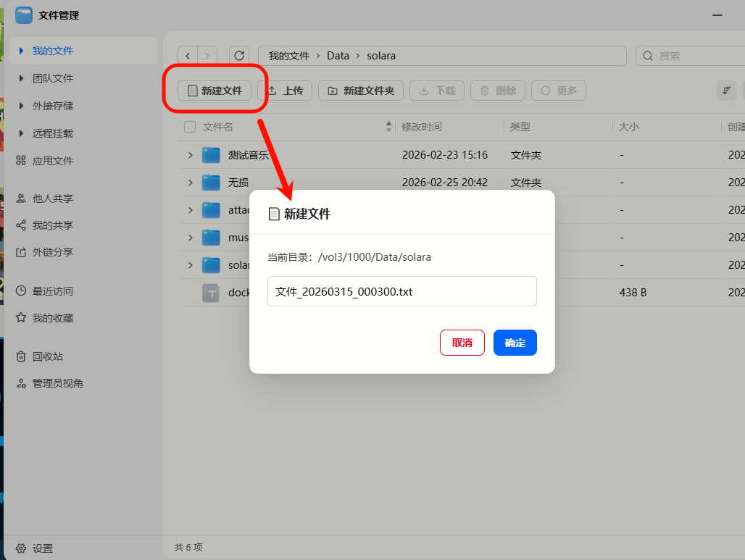Go back with the left arrow button

pos(188,56)
